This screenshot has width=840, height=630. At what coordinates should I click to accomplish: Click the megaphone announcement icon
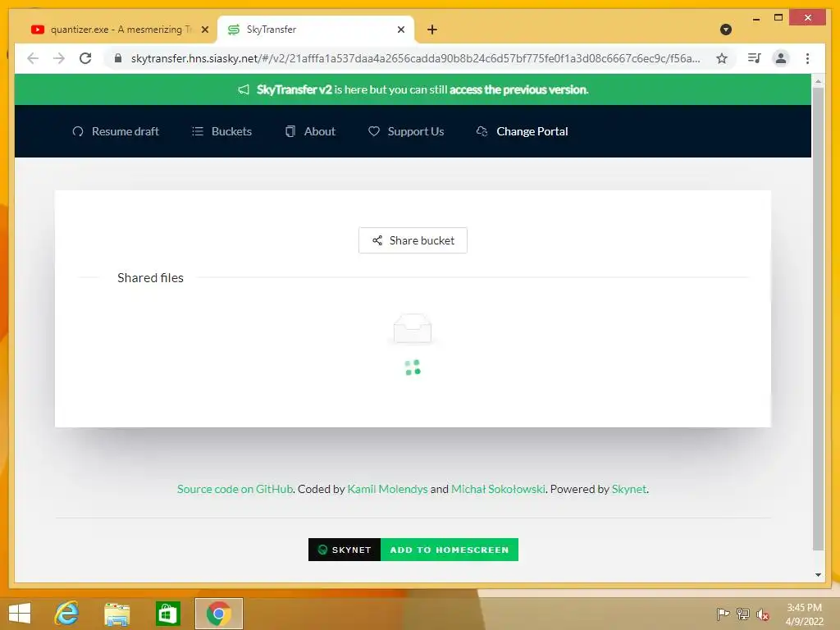[244, 89]
